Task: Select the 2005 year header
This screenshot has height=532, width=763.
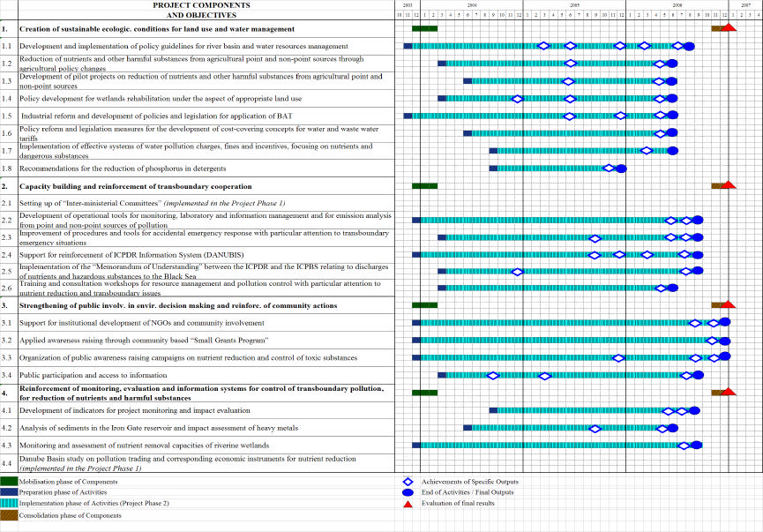Action: tap(574, 4)
